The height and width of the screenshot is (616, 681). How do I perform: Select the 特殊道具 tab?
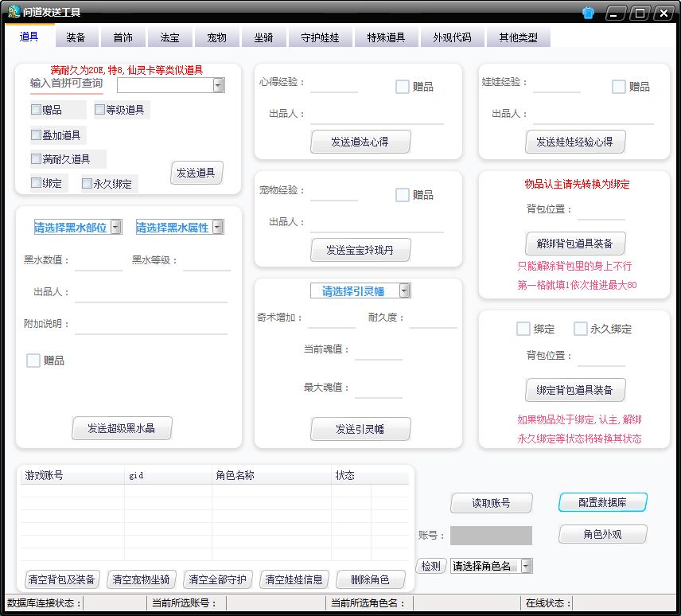(386, 37)
